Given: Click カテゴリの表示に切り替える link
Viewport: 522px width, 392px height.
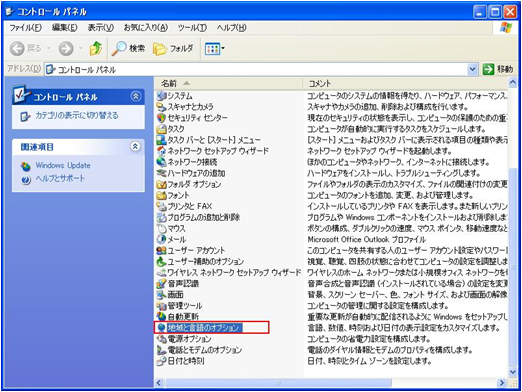Looking at the screenshot, I should point(77,116).
